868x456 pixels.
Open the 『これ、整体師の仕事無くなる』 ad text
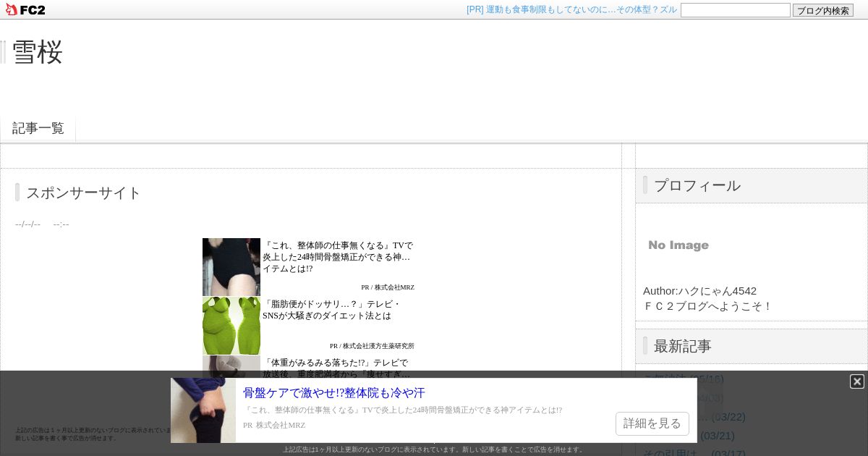point(338,257)
